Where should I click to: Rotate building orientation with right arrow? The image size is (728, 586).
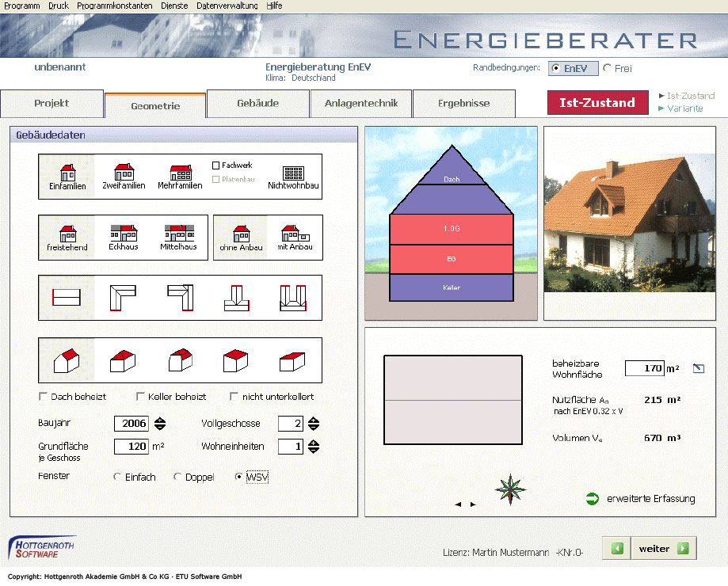[473, 504]
